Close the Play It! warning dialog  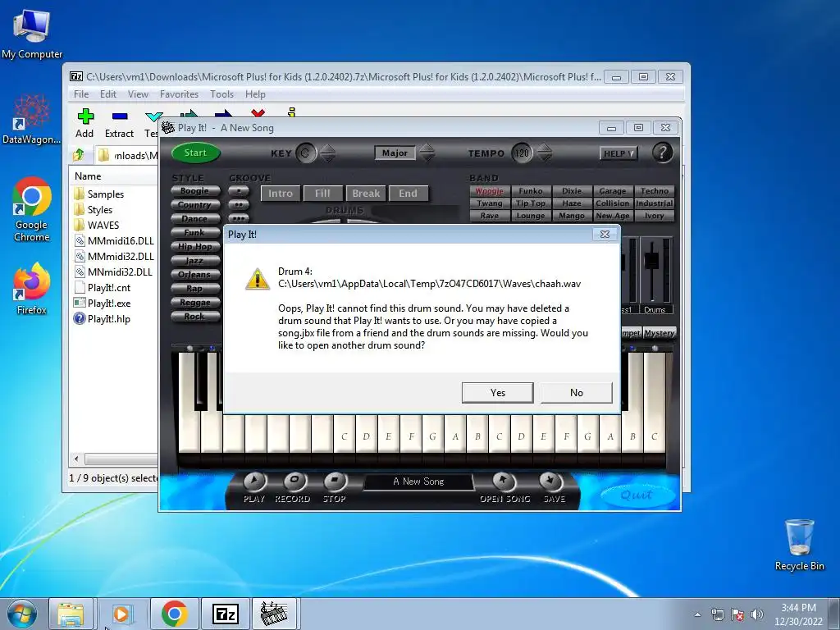(605, 234)
